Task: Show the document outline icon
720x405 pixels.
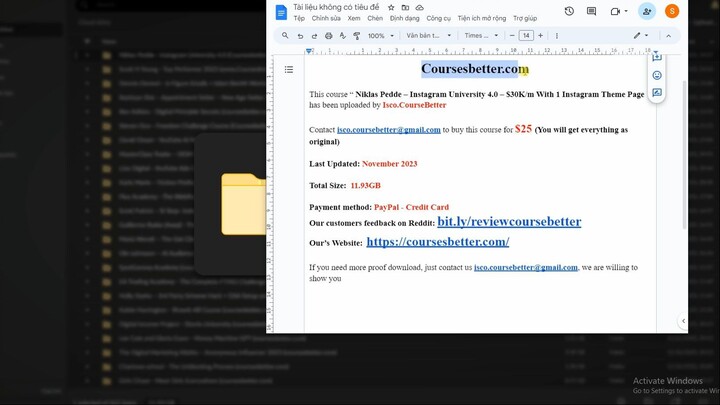Action: pos(289,69)
